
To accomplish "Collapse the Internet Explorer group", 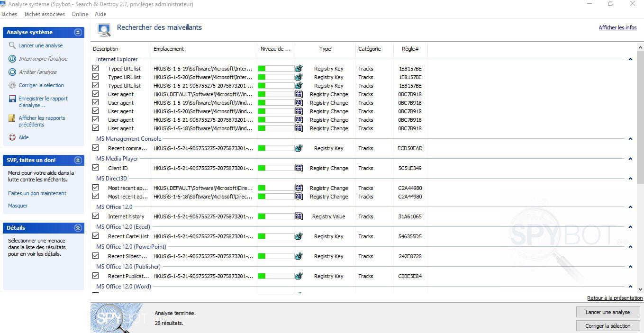I will coord(630,59).
